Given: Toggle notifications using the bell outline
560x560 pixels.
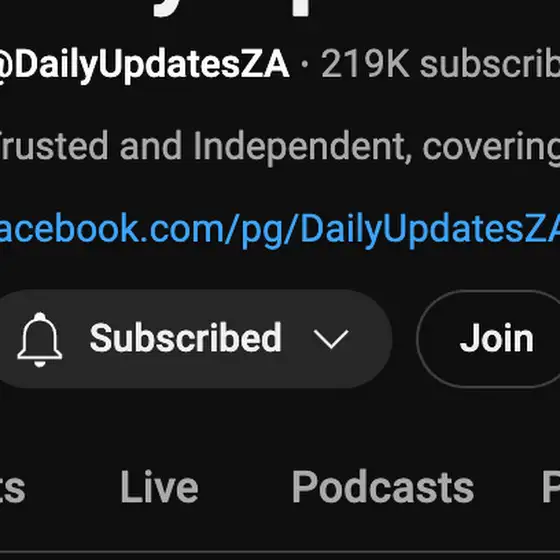Looking at the screenshot, I should [x=40, y=339].
